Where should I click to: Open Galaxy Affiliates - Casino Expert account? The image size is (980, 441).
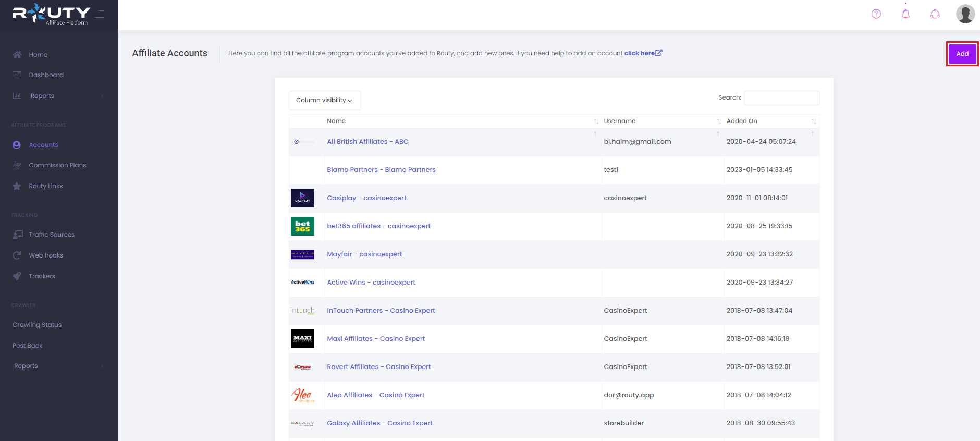(x=379, y=423)
